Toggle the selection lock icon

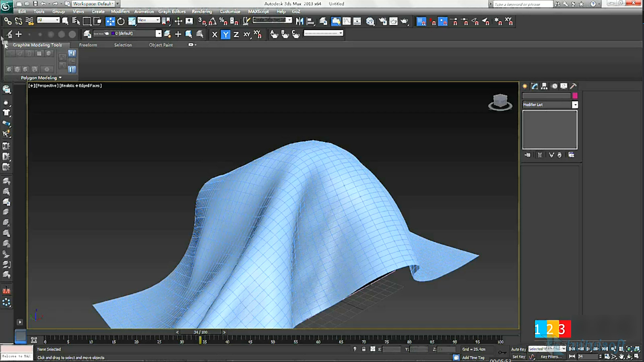coord(363,349)
